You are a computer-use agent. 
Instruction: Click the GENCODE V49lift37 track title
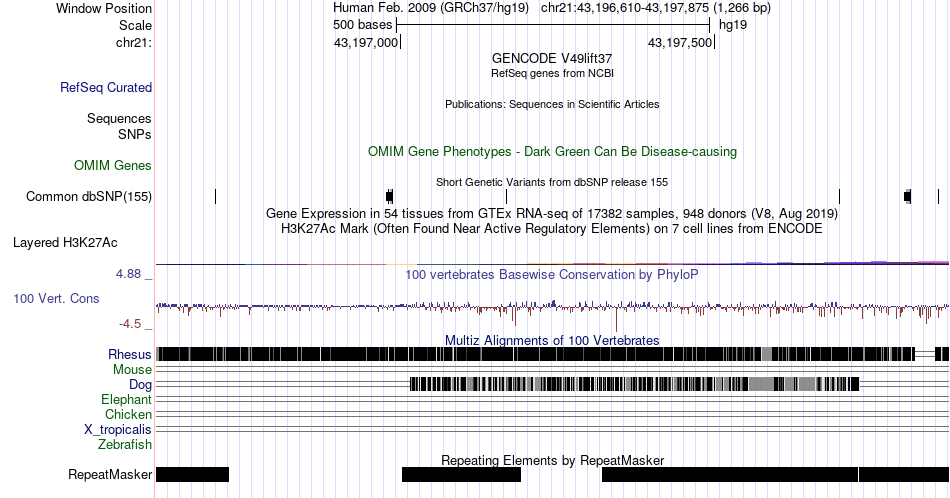click(552, 59)
